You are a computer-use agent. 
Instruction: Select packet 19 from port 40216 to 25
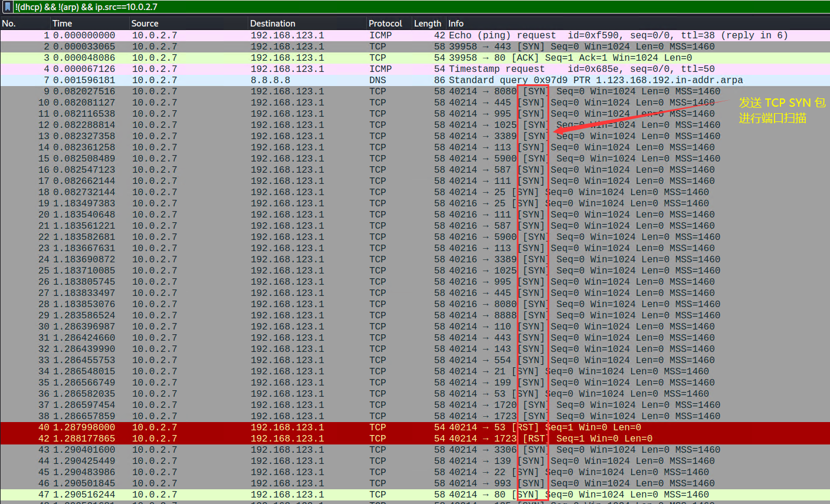click(415, 203)
